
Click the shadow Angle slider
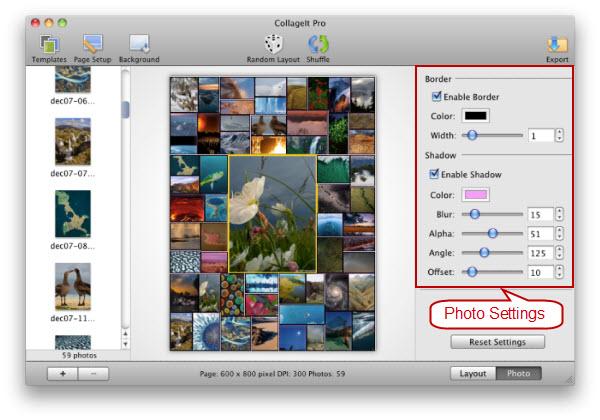pyautogui.click(x=492, y=252)
